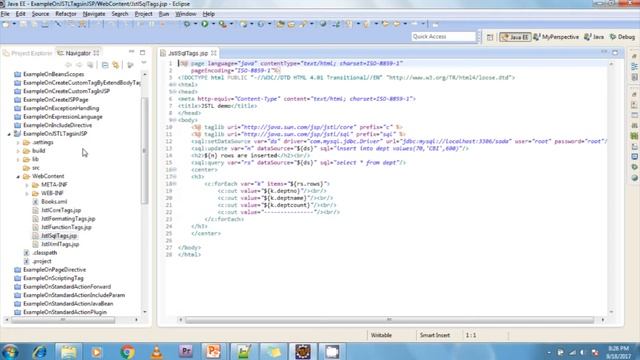Minimize the Navigator panel
The image size is (640, 360).
(x=131, y=52)
